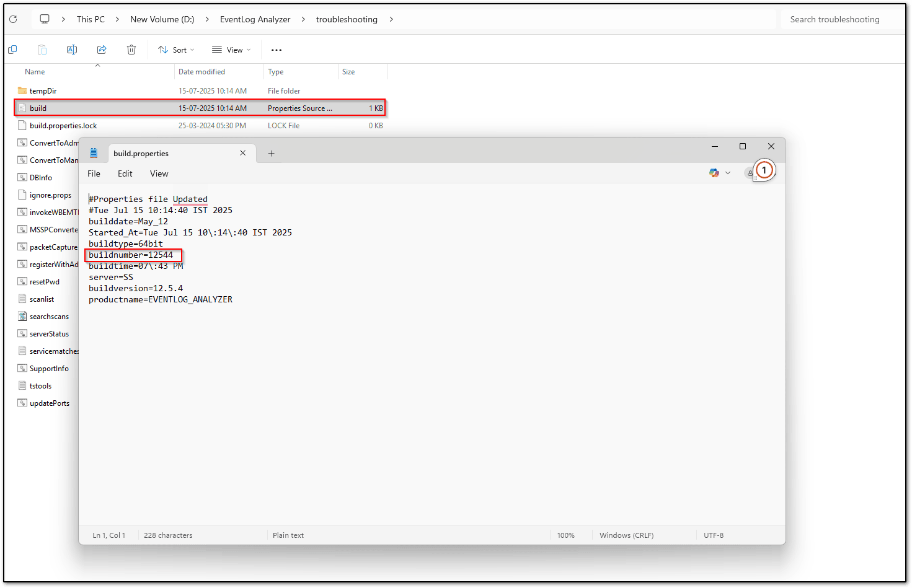Image resolution: width=912 pixels, height=588 pixels.
Task: Expand the chevron after New Volume (D:)
Action: (207, 19)
